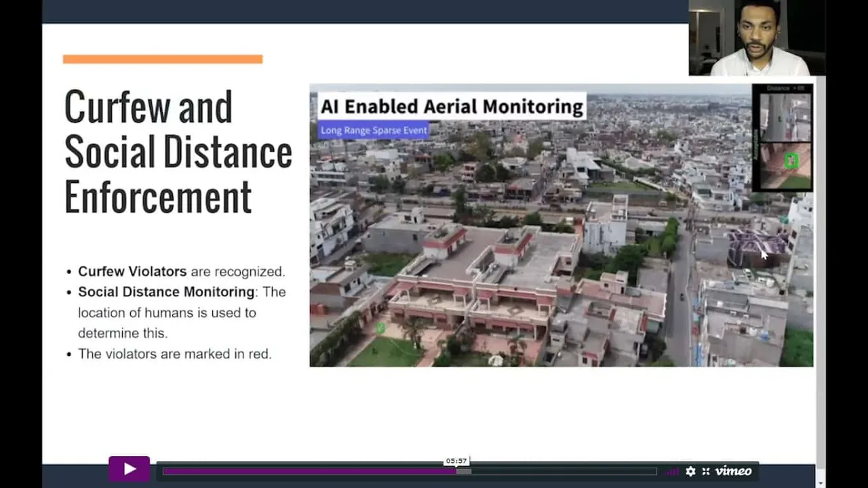Click the 'Curfew Violators' bullet text

click(x=132, y=271)
